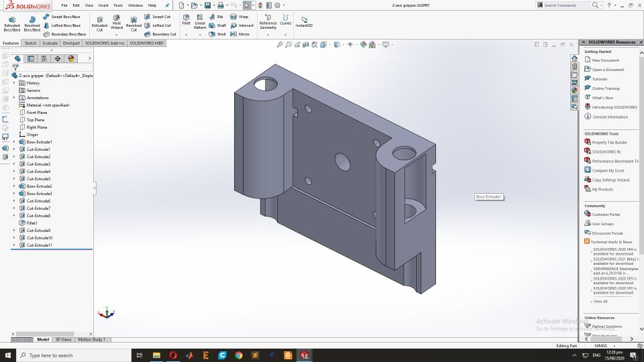Click the Search Commands field
Screen dimensions: 644x362
click(x=567, y=5)
